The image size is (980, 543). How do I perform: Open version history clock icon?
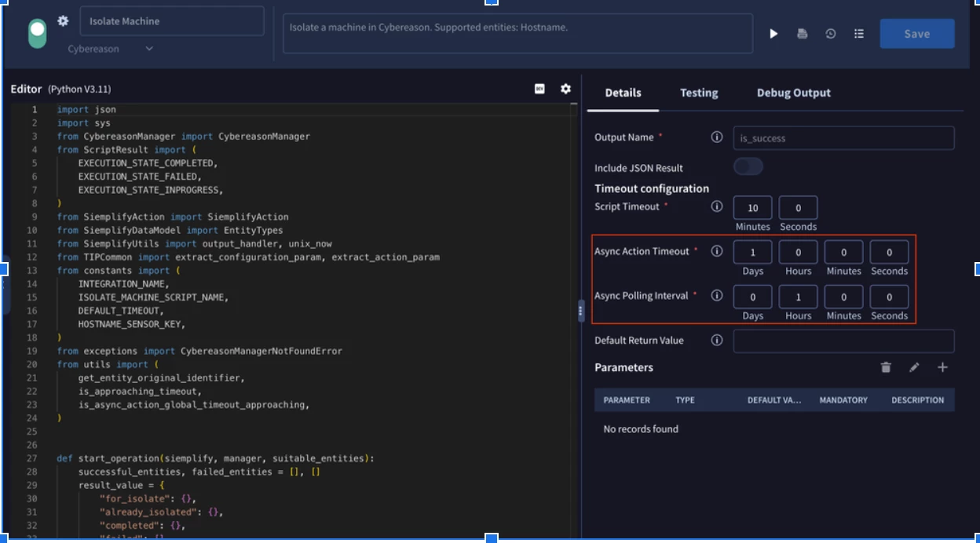pyautogui.click(x=830, y=34)
